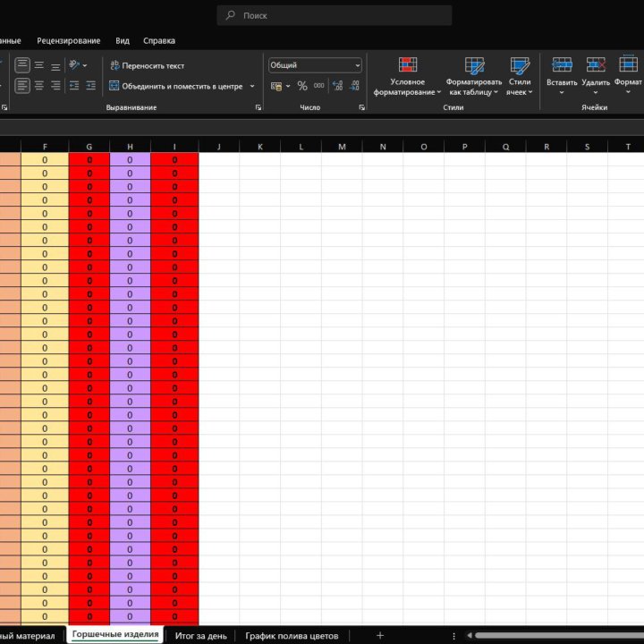Toggle align right for cell text
Screen dimensions: 644x644
(55, 86)
